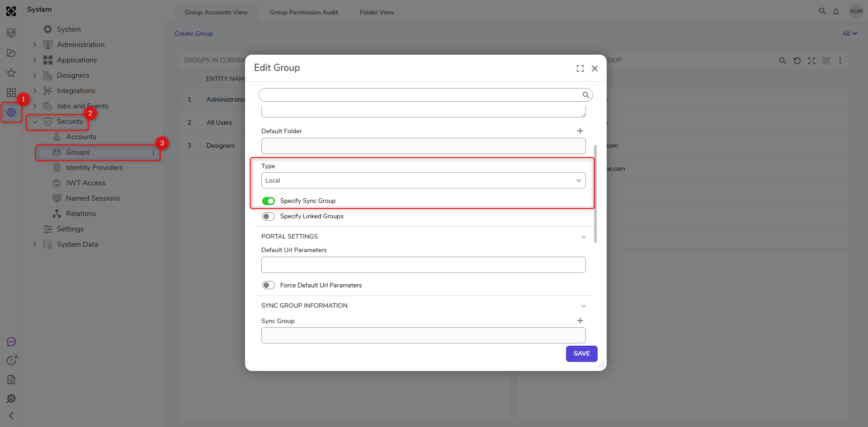Open the notifications bell
This screenshot has width=868, height=427.
(836, 12)
